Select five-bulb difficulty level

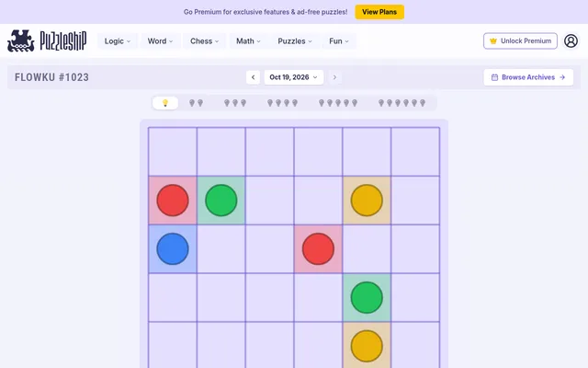point(338,103)
